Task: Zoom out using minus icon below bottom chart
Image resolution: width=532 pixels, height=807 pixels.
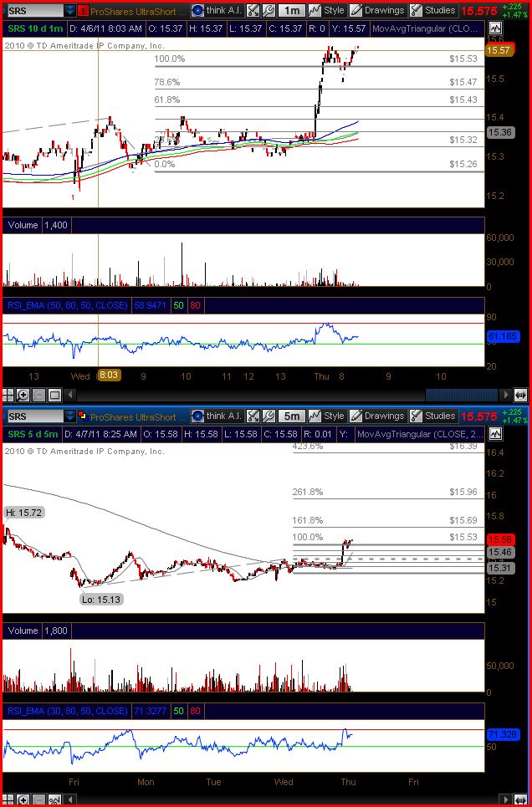Action: click(x=38, y=800)
